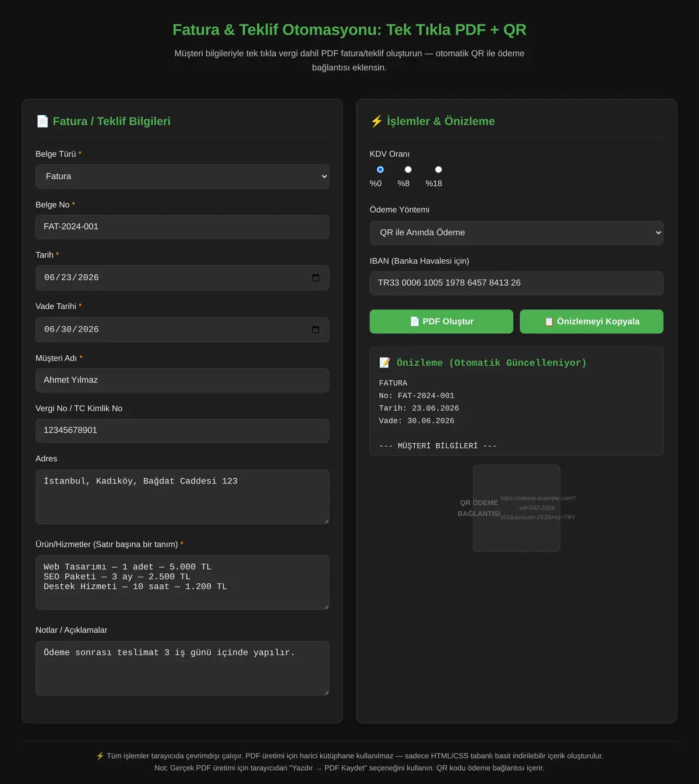Click the Notlar / Açıklamalar text area

coord(182,668)
